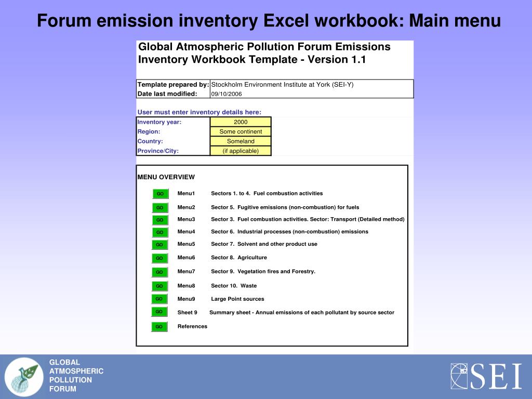Select the Region field 'Some continent'
The image size is (532, 399).
[241, 131]
